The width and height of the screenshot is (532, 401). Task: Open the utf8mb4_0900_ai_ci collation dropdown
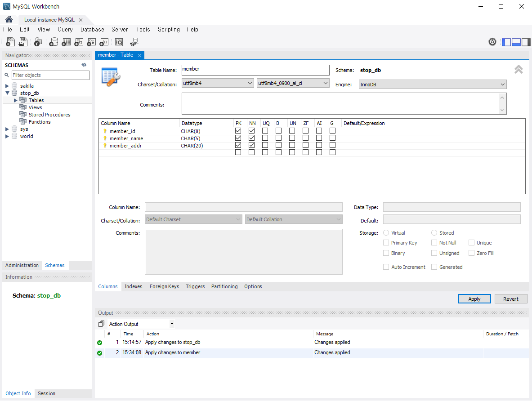click(x=293, y=83)
